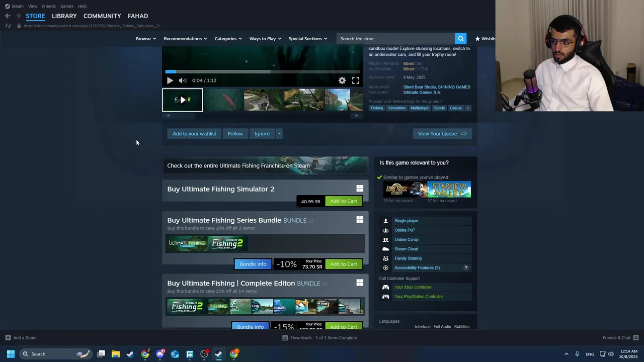Click the Simulation tag
The image size is (644, 362).
point(396,108)
